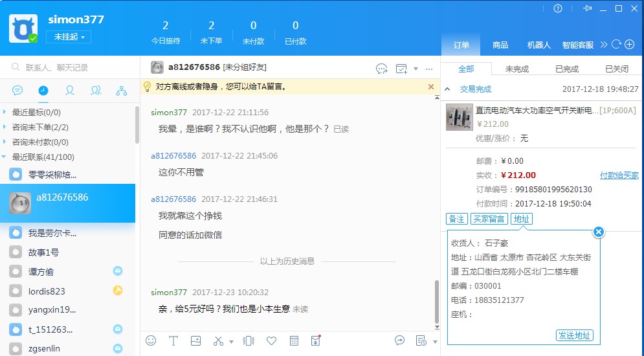This screenshot has width=644, height=356.
Task: Click the search contacts and chat records field
Action: [x=70, y=67]
